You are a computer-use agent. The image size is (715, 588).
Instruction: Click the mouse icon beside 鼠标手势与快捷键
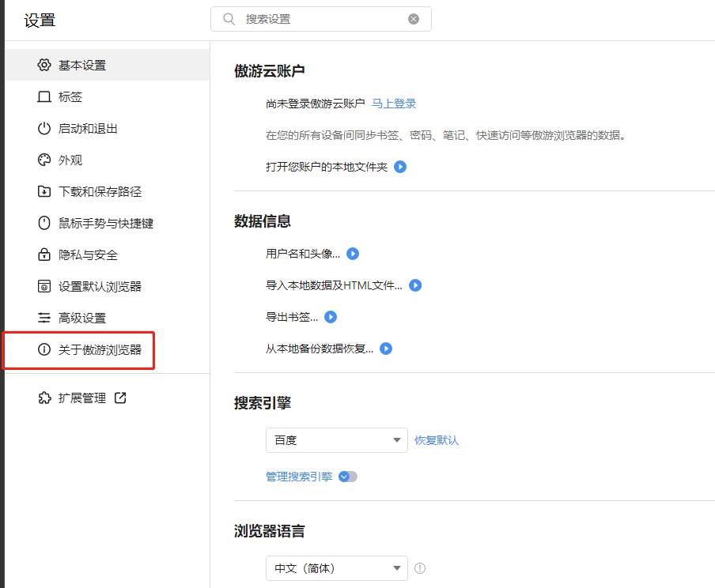coord(44,223)
